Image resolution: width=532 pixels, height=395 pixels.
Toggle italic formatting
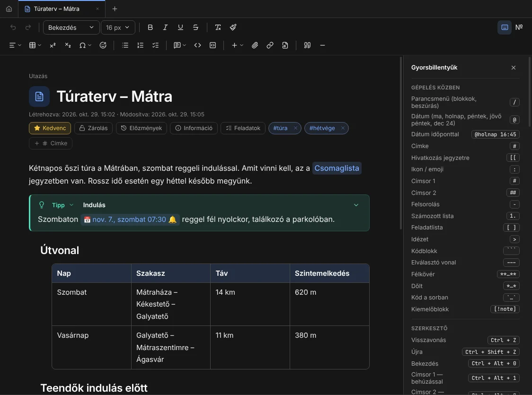tap(165, 27)
